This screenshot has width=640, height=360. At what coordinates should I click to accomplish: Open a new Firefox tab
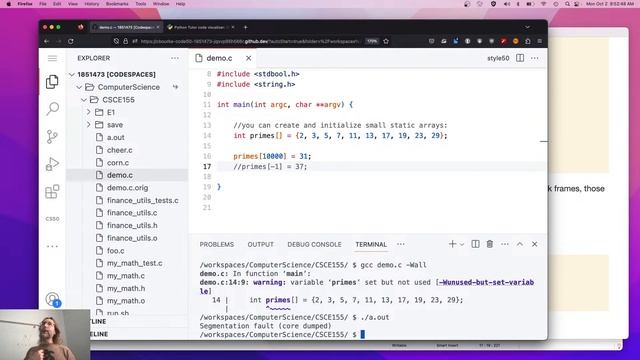point(245,27)
